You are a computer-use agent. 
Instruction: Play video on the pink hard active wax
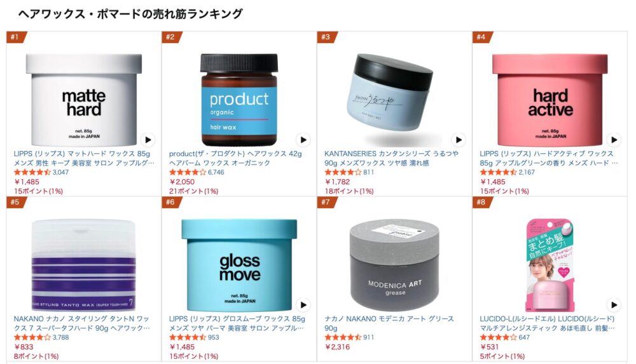tap(614, 140)
